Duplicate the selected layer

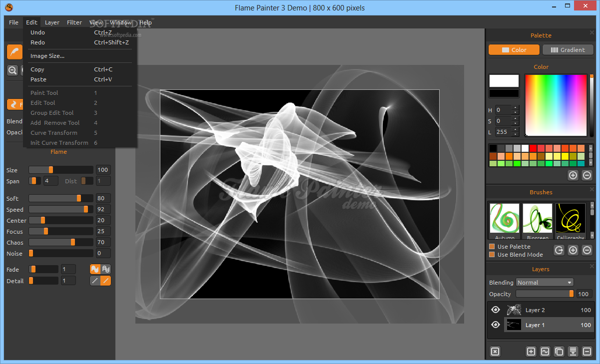(559, 352)
